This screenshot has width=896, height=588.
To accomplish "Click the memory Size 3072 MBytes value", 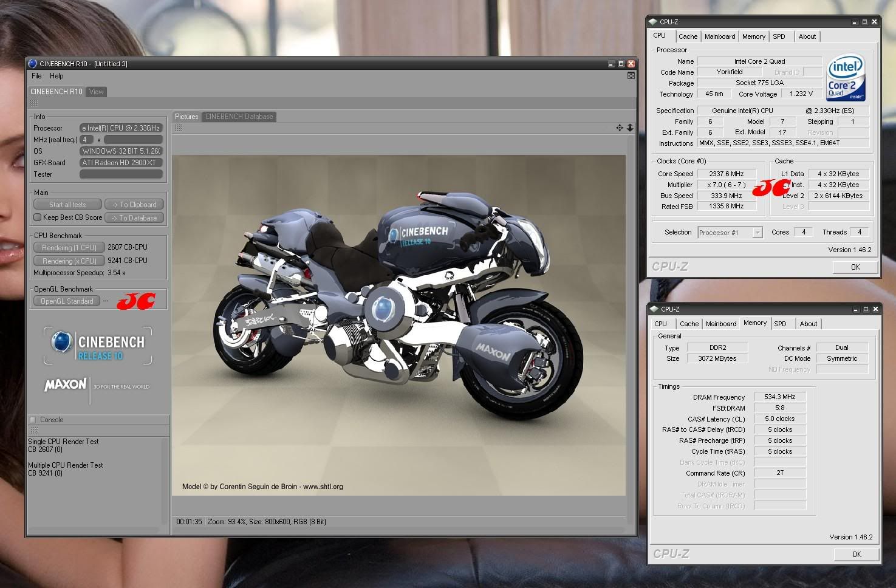I will pos(717,358).
